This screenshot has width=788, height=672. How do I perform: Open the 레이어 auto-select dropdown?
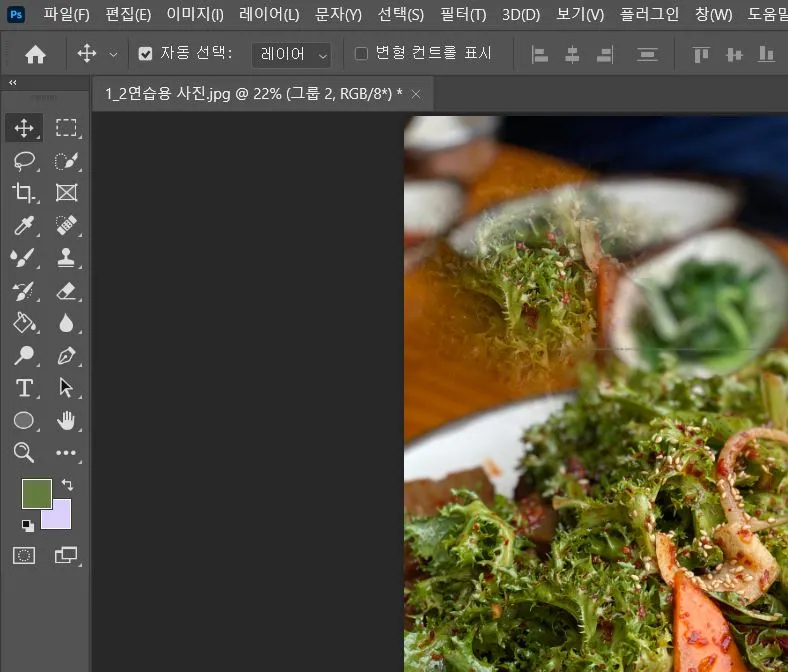pyautogui.click(x=291, y=54)
